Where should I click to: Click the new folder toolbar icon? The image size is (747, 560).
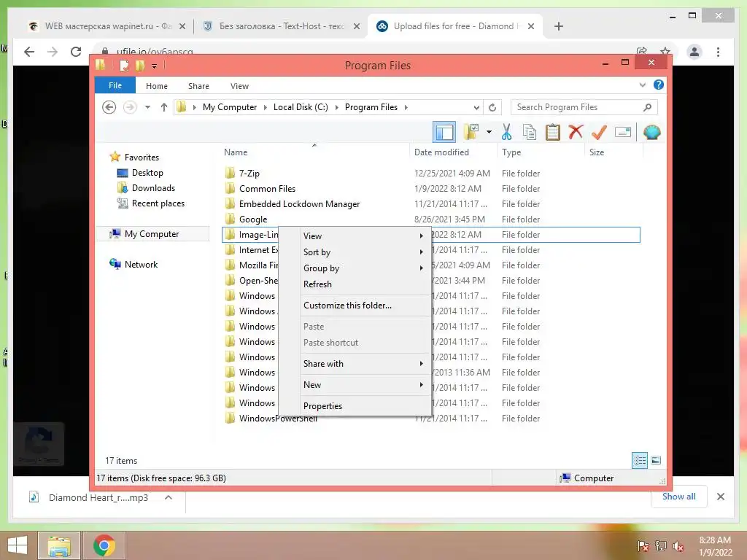click(x=471, y=132)
